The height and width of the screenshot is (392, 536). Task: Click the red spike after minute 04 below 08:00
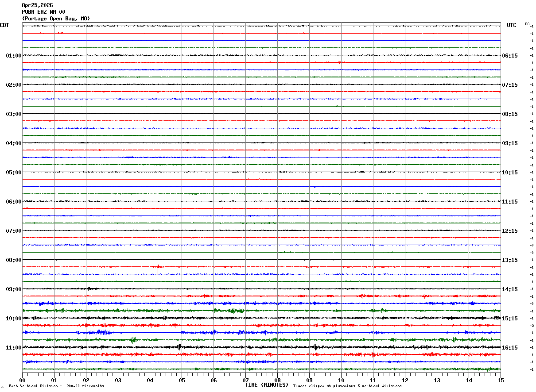point(158,268)
